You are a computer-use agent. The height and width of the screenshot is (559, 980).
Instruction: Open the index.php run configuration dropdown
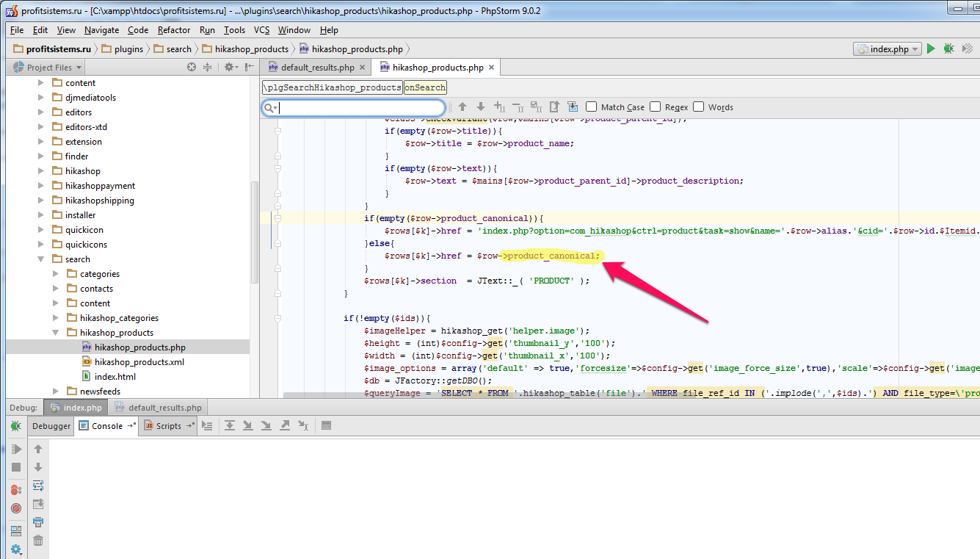[887, 49]
